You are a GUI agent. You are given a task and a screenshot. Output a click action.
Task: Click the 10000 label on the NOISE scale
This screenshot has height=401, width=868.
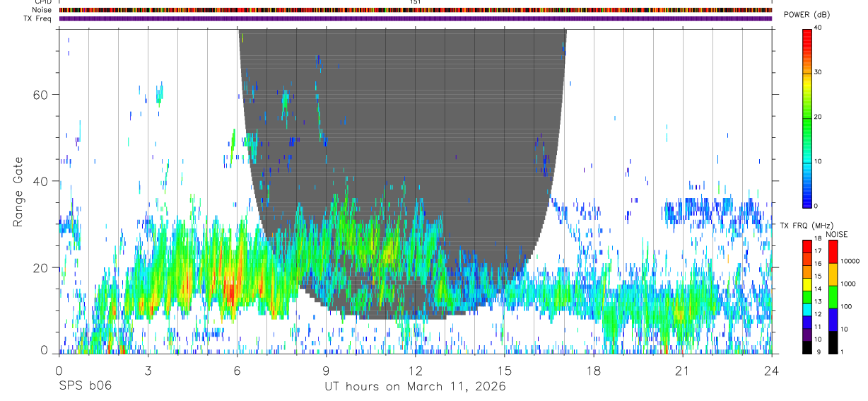point(850,261)
